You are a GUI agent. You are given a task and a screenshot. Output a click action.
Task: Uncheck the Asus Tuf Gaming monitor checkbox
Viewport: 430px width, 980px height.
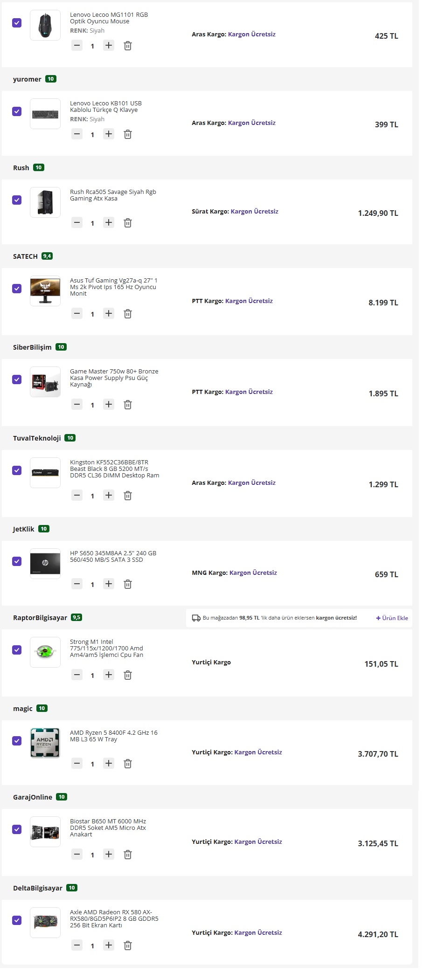[17, 289]
